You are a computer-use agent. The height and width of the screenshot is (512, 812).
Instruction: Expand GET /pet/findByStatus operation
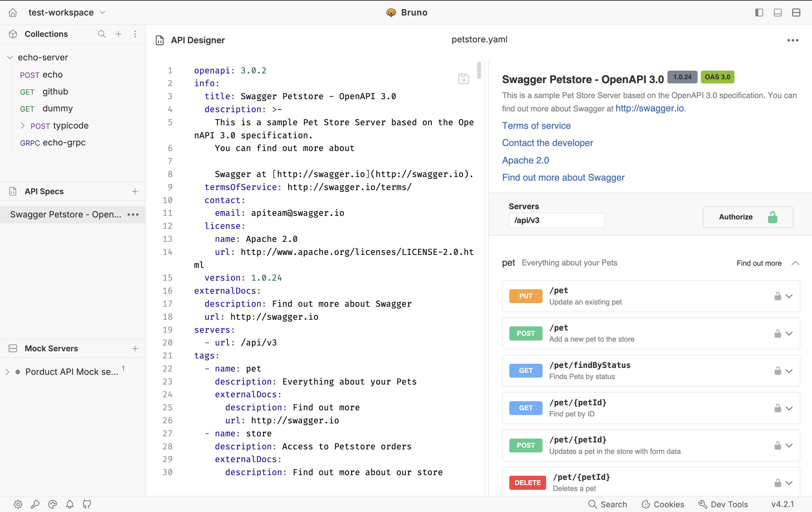click(789, 371)
